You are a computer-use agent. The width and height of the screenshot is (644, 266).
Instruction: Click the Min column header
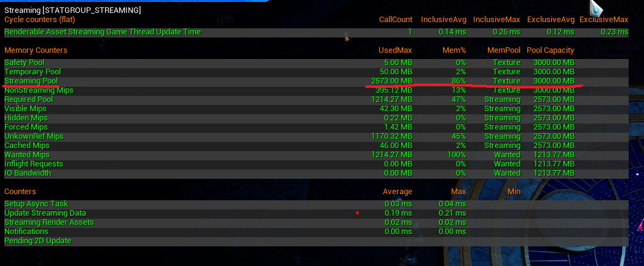[514, 191]
